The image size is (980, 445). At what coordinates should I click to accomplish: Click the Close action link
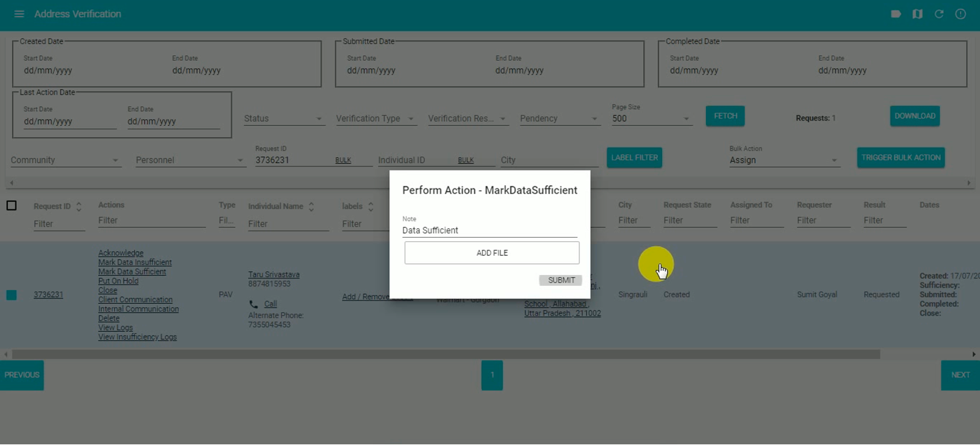[107, 290]
